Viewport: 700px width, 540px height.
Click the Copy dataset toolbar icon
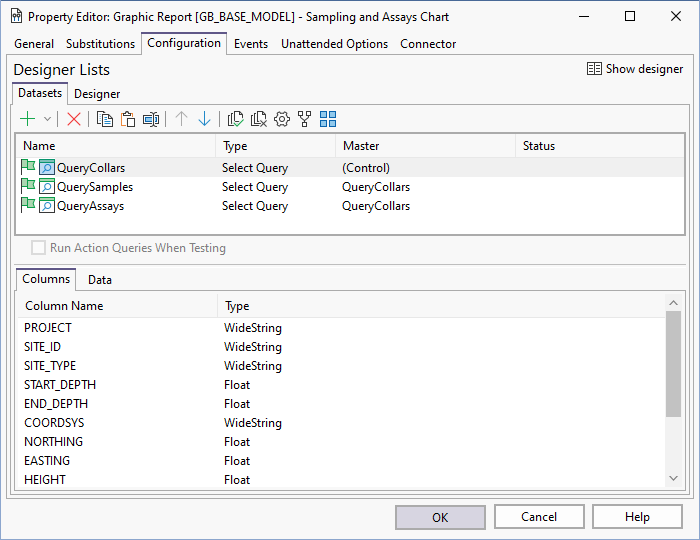pyautogui.click(x=105, y=119)
